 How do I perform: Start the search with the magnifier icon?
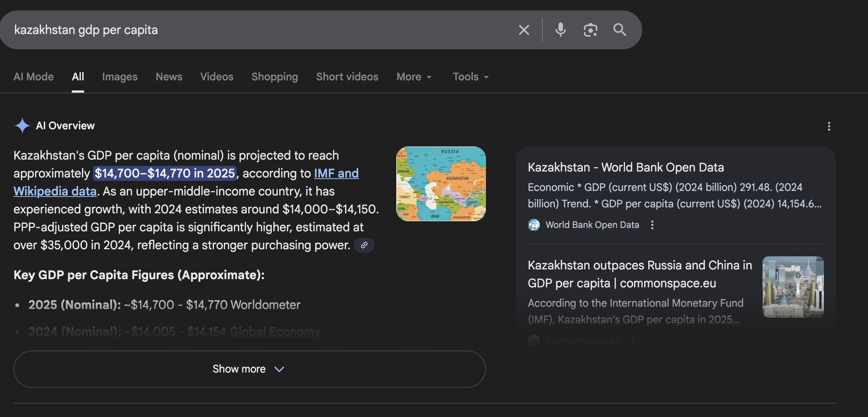click(x=620, y=30)
